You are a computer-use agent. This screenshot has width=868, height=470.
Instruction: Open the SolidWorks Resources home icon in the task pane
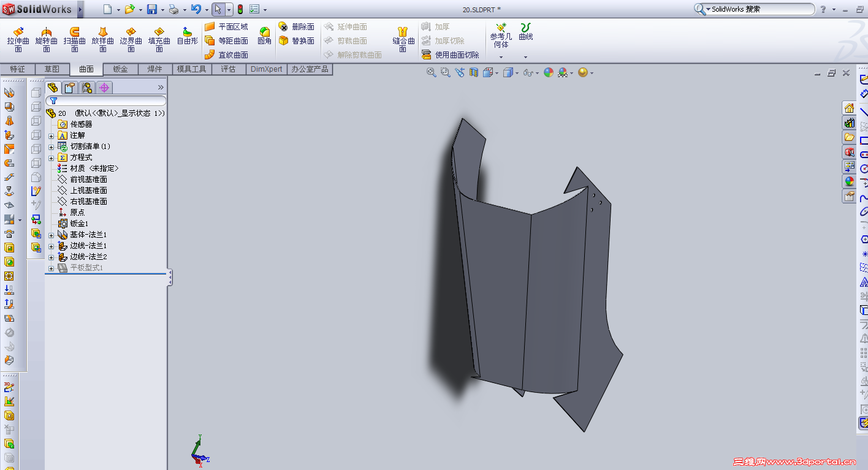(x=849, y=108)
